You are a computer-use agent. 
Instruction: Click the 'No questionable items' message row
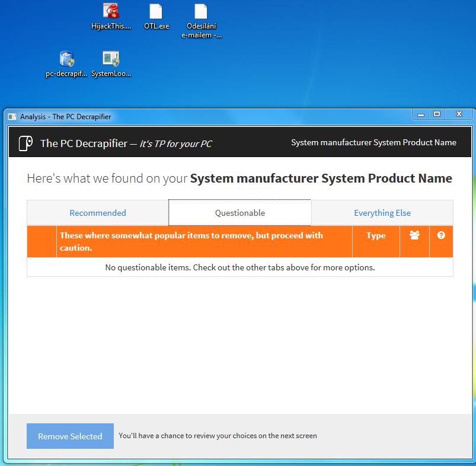tap(240, 267)
